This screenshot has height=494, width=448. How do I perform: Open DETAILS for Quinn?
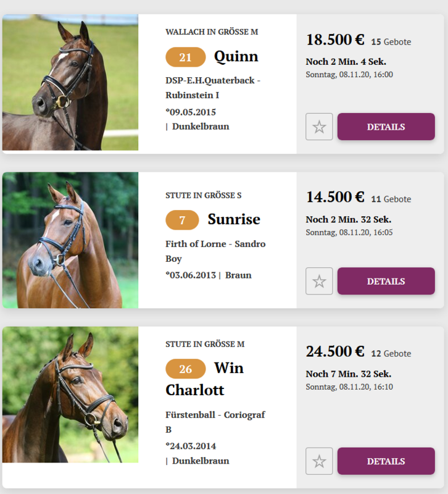[x=386, y=127]
